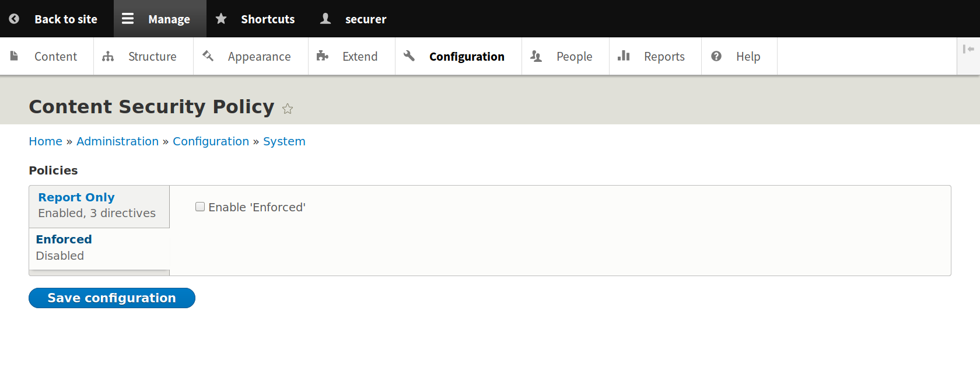Click the Manage hamburger menu icon

pos(128,19)
